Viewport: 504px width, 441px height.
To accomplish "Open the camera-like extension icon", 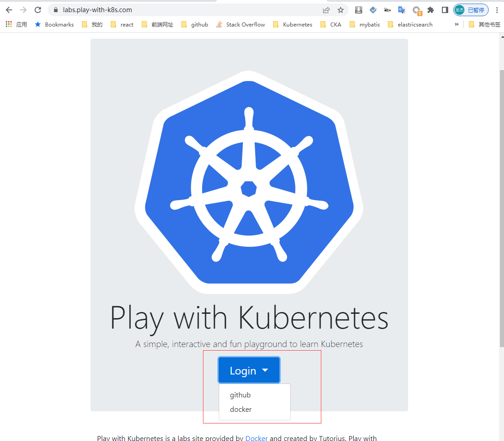I will (387, 10).
